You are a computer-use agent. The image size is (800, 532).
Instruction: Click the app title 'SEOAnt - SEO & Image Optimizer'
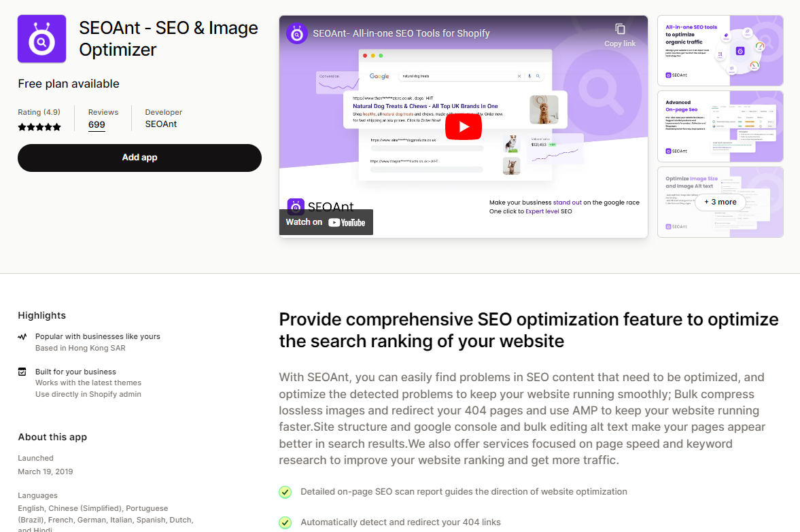[169, 39]
